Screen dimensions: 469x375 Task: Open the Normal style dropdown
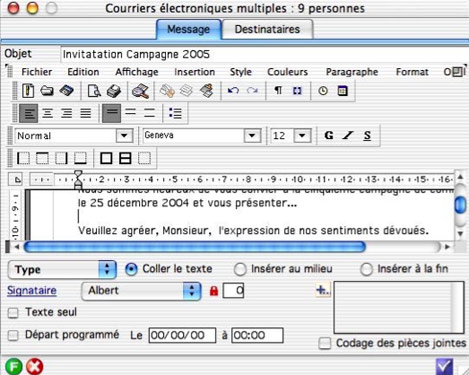click(x=124, y=136)
